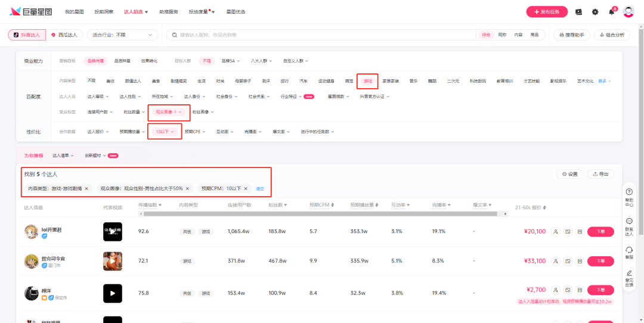Viewport: 644px width, 323px height.
Task: Open the notifications bell icon
Action: click(x=611, y=12)
